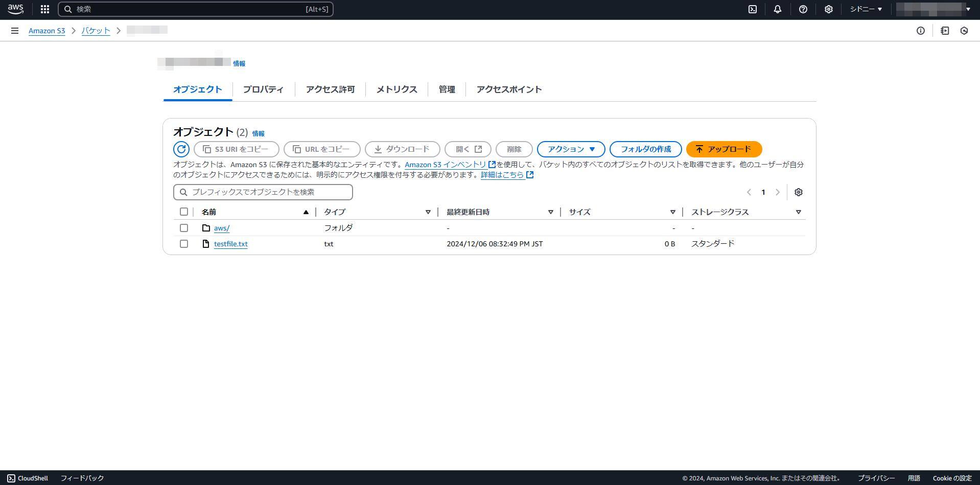Open the info panel circle icon
The width and height of the screenshot is (980, 485).
[x=921, y=31]
